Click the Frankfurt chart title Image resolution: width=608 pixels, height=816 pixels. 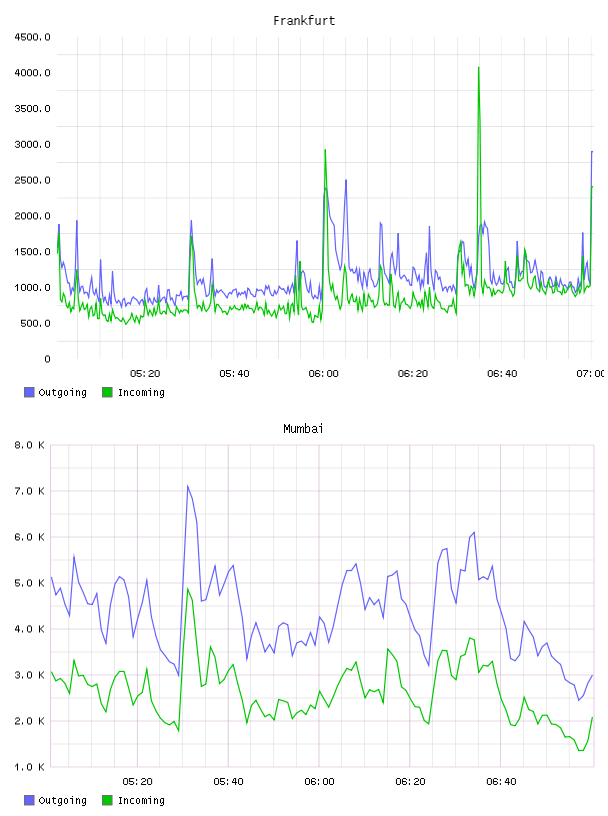click(304, 21)
